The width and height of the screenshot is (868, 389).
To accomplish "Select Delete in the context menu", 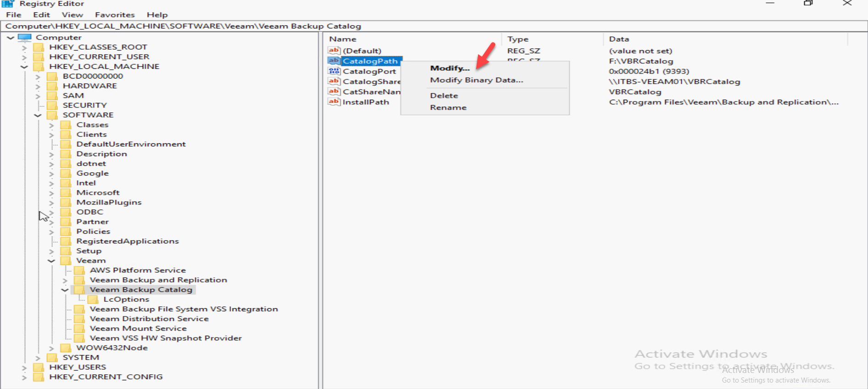I will coord(444,96).
